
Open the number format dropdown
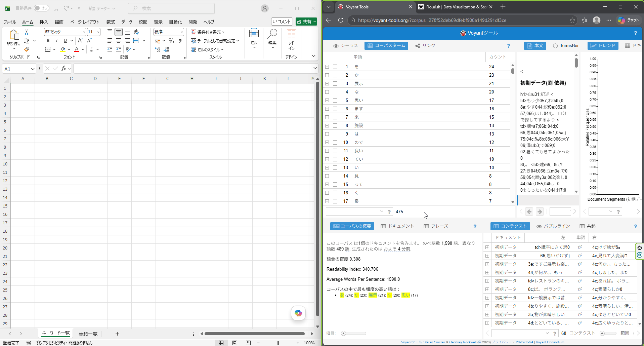click(182, 32)
